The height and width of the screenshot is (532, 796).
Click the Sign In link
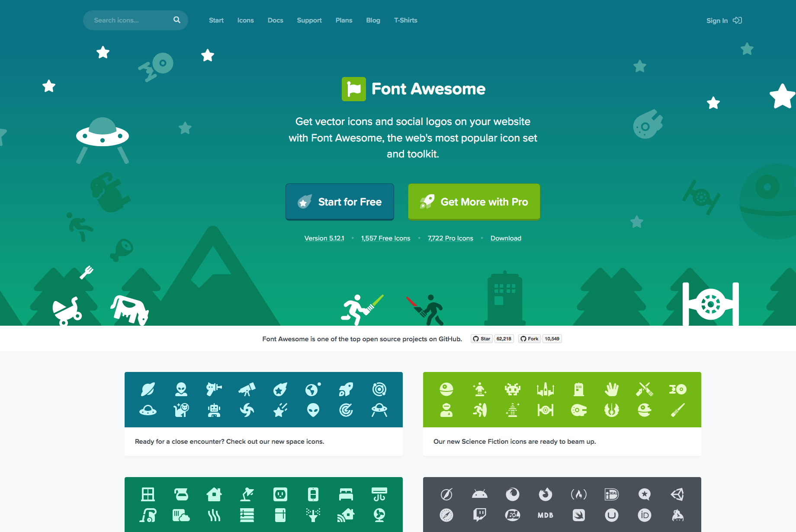724,20
